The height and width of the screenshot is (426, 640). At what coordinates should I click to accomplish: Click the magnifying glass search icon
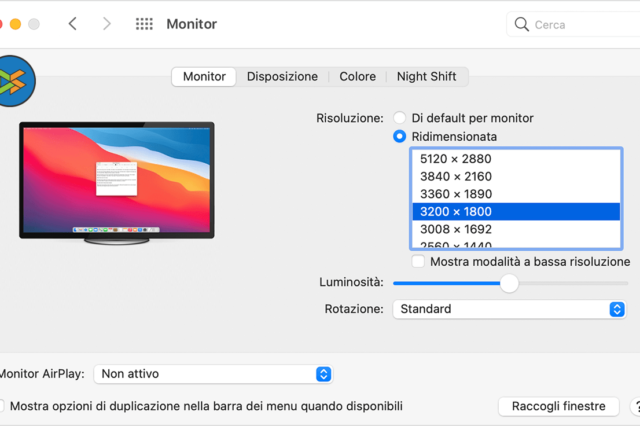(x=522, y=24)
